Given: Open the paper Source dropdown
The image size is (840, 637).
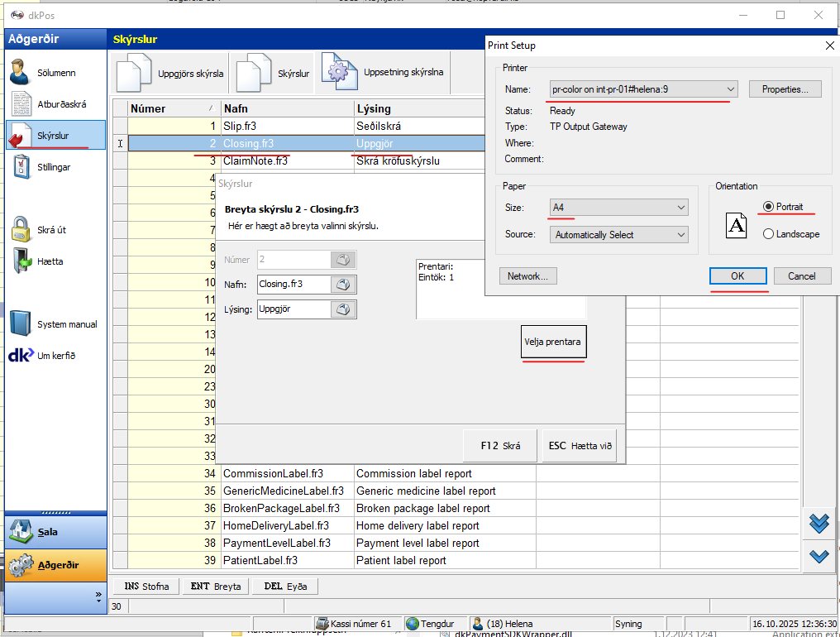Looking at the screenshot, I should point(680,235).
